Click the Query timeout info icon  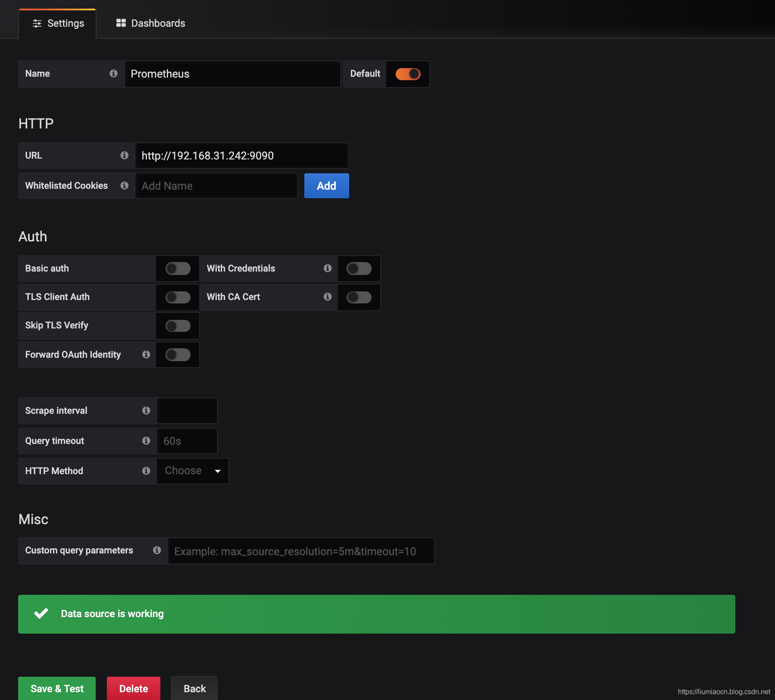point(146,441)
